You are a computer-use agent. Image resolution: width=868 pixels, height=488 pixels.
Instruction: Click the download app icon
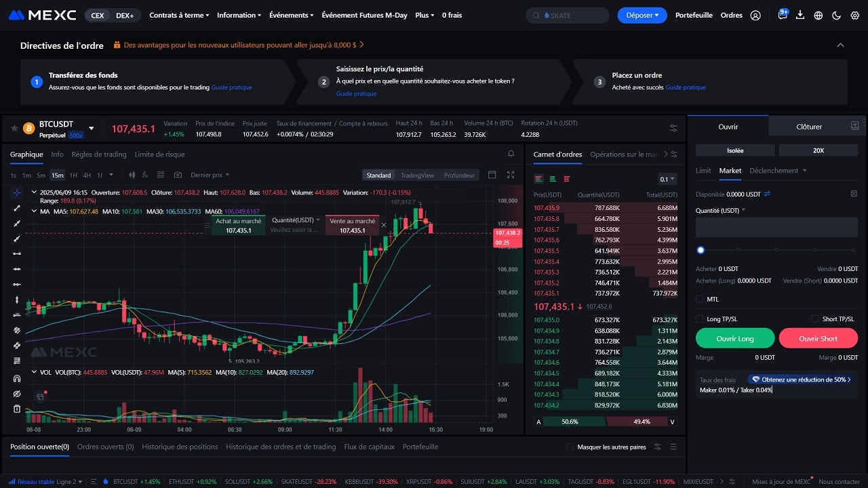pyautogui.click(x=801, y=15)
